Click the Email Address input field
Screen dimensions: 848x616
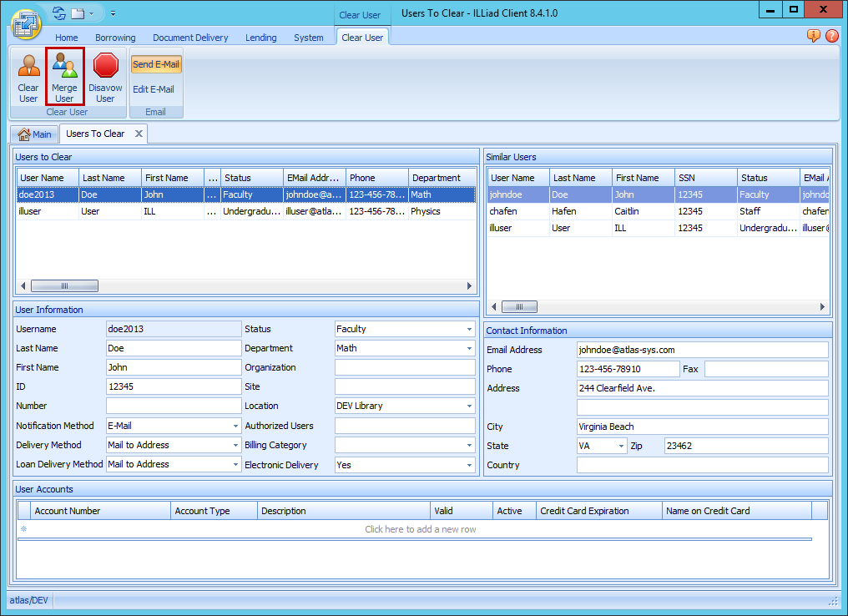pyautogui.click(x=702, y=350)
